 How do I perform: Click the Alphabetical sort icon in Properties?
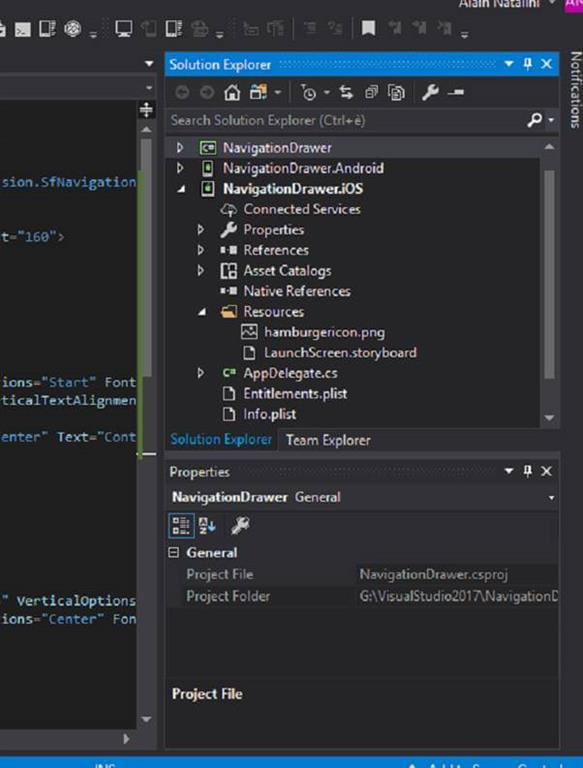pos(207,526)
